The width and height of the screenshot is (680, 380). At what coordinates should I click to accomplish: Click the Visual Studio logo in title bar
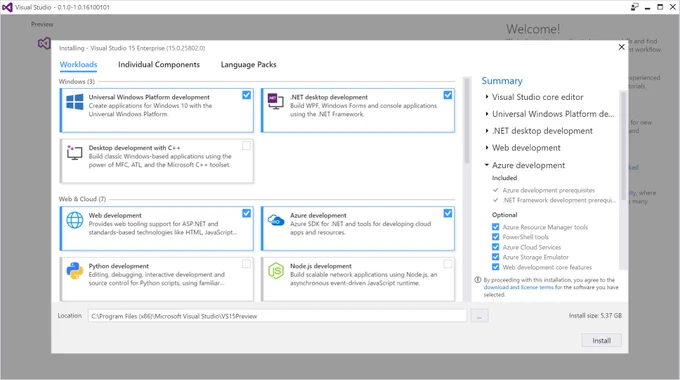[7, 7]
